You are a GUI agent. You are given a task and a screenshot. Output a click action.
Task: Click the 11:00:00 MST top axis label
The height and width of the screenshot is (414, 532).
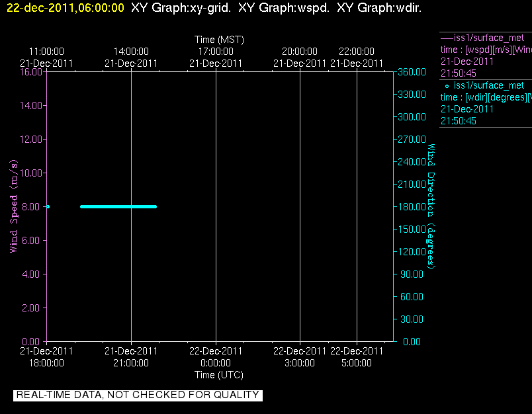(x=46, y=52)
